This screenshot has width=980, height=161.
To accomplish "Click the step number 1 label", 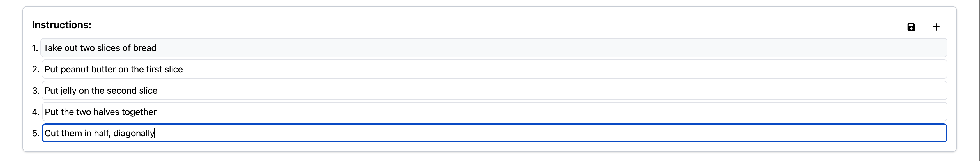I will click(35, 48).
